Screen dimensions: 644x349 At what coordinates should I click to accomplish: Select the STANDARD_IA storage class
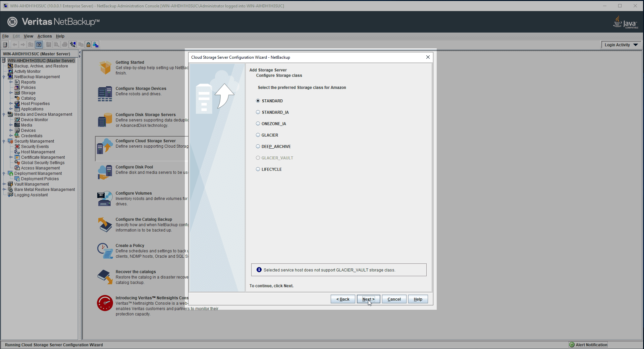point(258,112)
